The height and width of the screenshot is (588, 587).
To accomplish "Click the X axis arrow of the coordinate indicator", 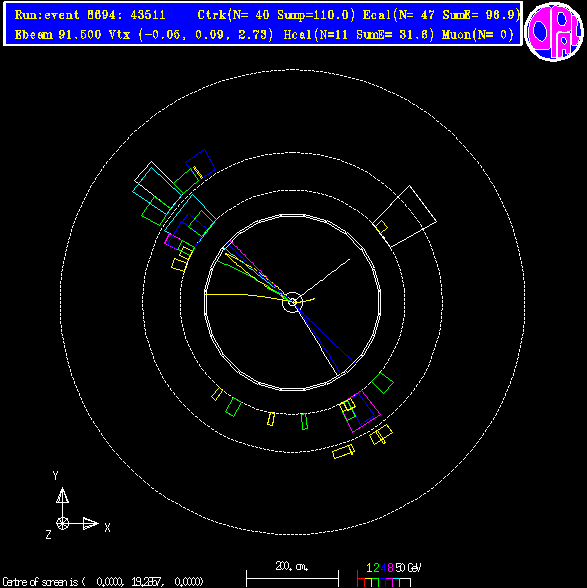I will coord(90,524).
